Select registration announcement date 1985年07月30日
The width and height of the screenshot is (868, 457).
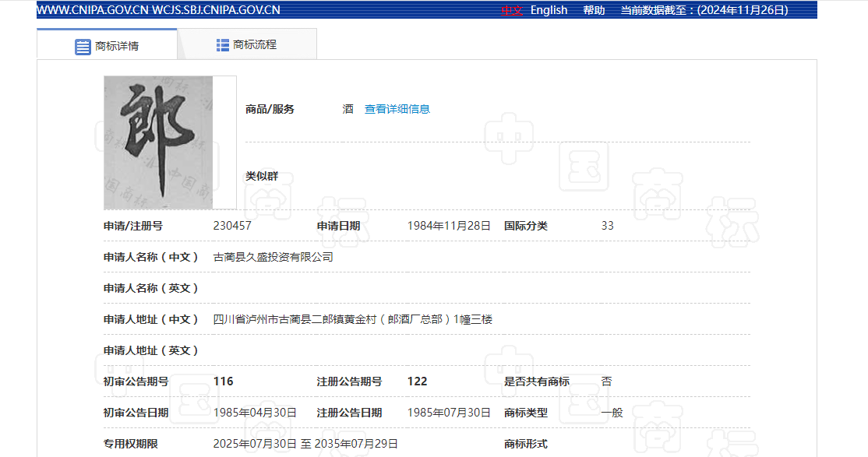449,413
